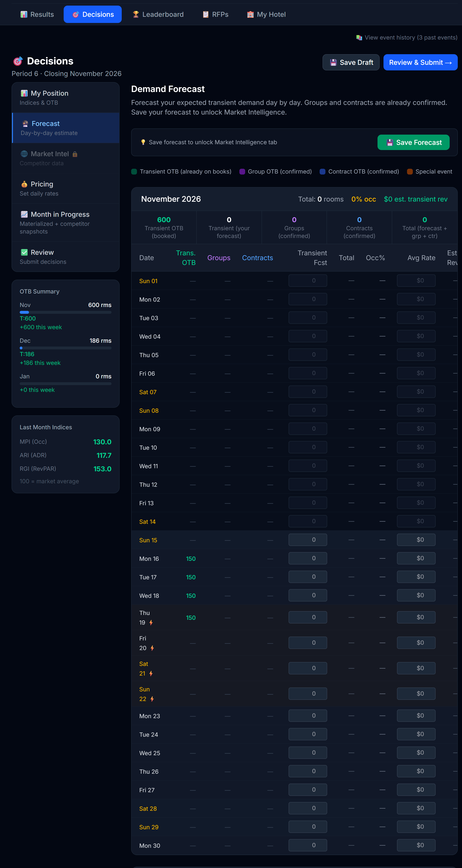Image resolution: width=462 pixels, height=868 pixels.
Task: Click the My Hotel building icon
Action: click(x=250, y=14)
